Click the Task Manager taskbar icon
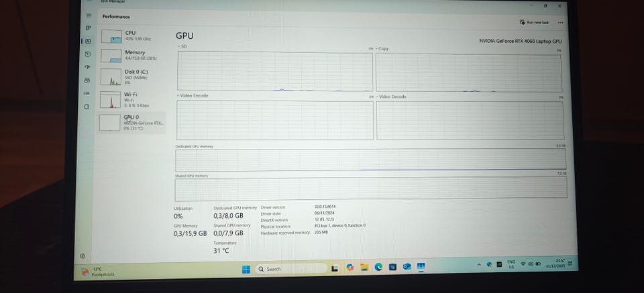644x293 pixels. 421,266
